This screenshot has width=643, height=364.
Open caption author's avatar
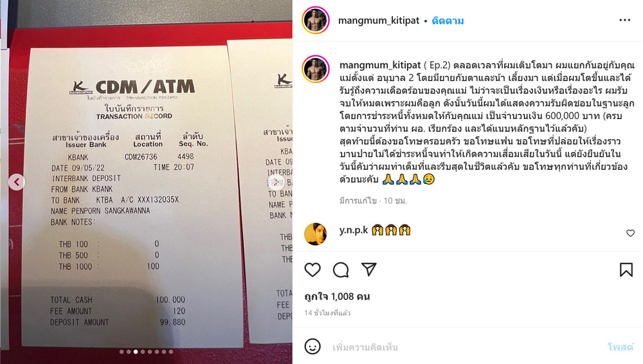[315, 69]
